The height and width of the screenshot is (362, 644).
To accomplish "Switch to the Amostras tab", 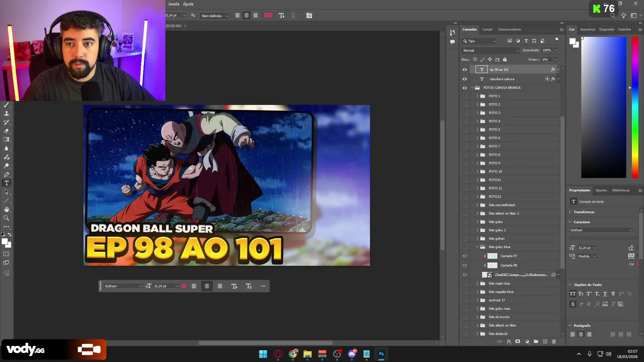I will 588,29.
